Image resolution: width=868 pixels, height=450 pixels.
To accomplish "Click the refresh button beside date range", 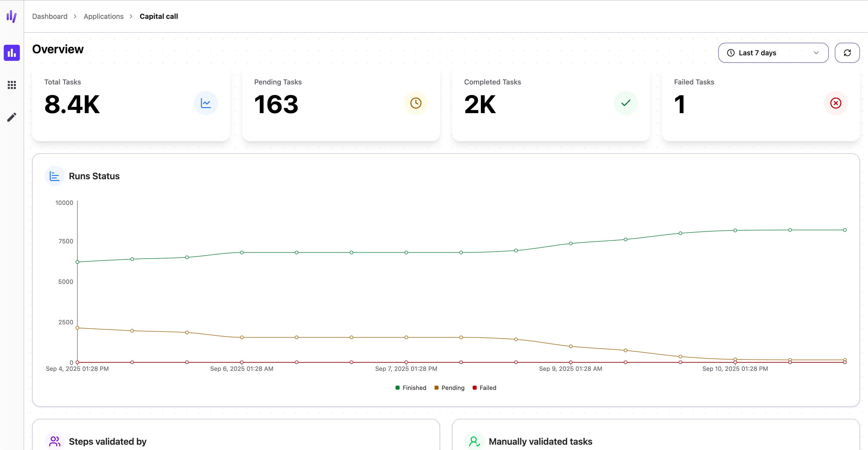I will coord(847,53).
